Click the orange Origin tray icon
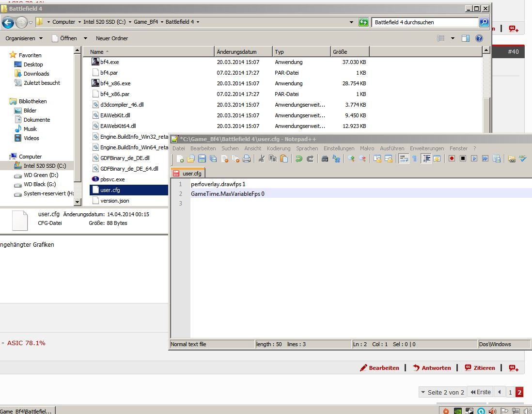The width and height of the screenshot is (532, 414). pyautogui.click(x=446, y=411)
